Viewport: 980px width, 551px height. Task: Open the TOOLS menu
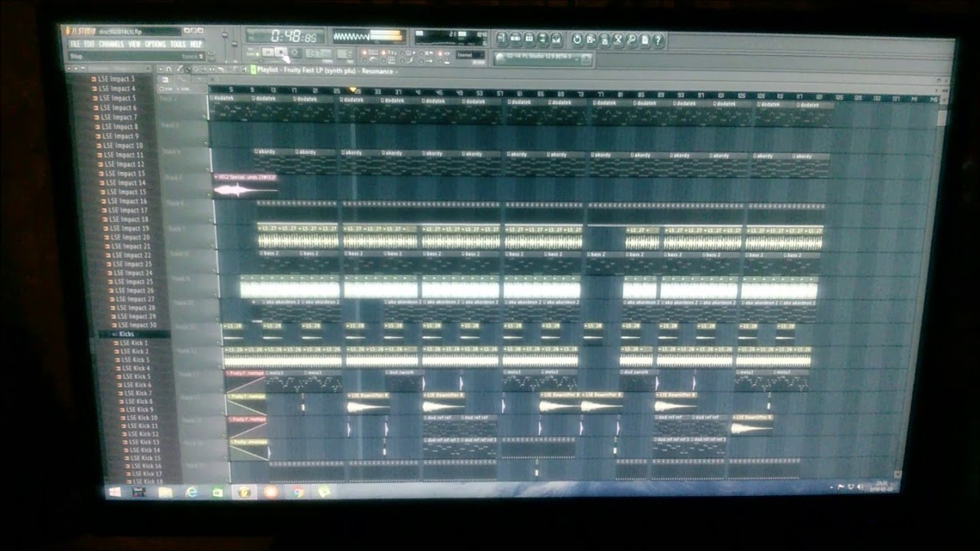(x=178, y=44)
